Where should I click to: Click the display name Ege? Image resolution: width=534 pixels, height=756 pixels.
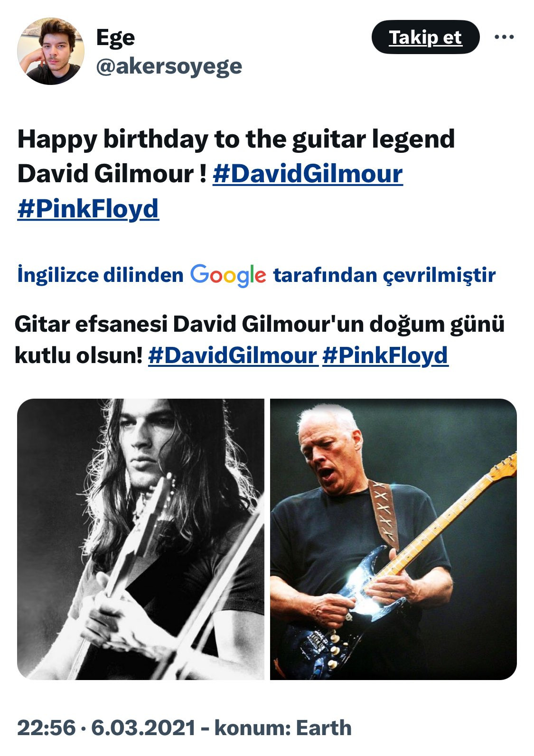coord(115,38)
